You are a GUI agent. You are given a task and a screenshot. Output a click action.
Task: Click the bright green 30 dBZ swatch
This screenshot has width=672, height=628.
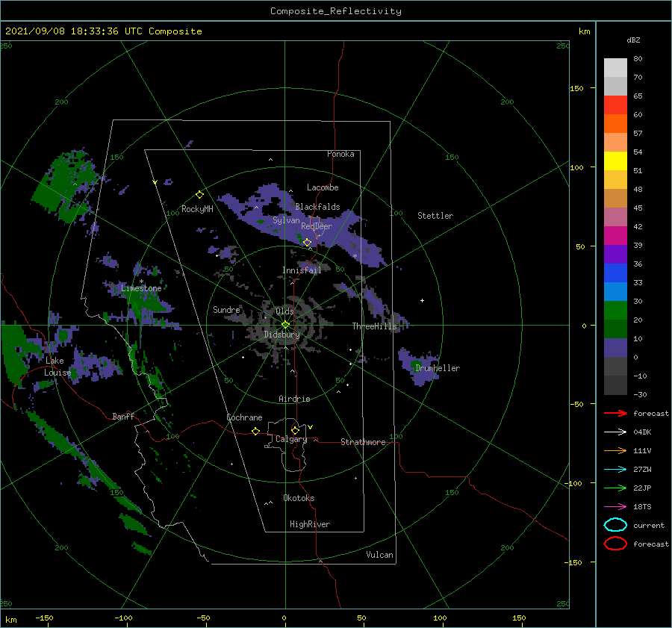pyautogui.click(x=615, y=310)
